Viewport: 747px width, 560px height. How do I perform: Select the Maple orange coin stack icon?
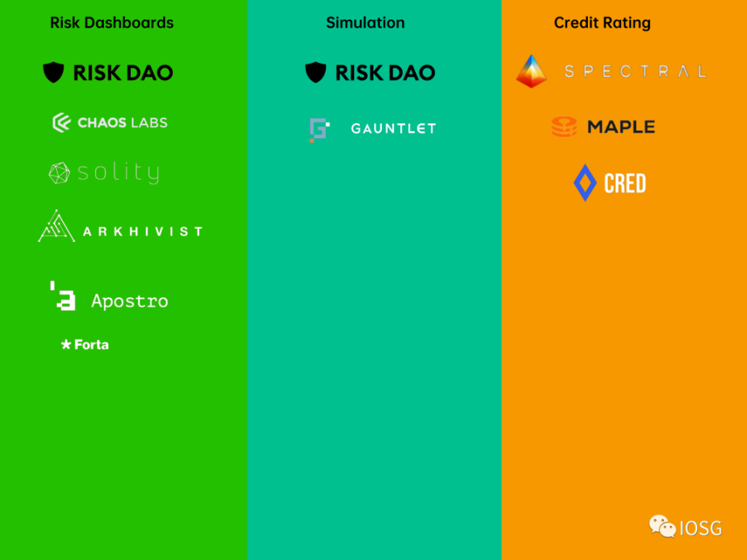tap(564, 127)
